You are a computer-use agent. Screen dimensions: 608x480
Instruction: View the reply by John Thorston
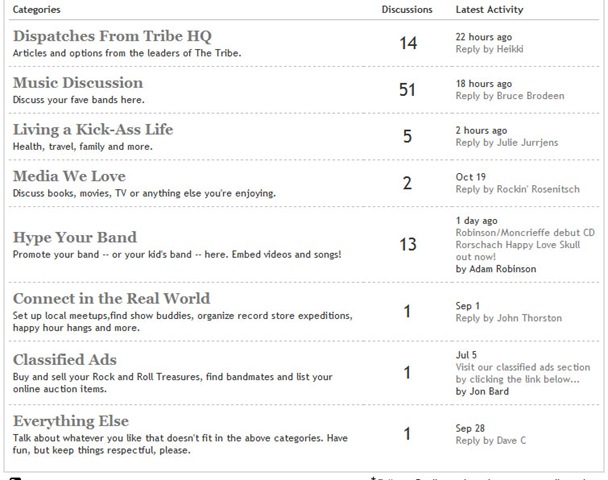[509, 318]
